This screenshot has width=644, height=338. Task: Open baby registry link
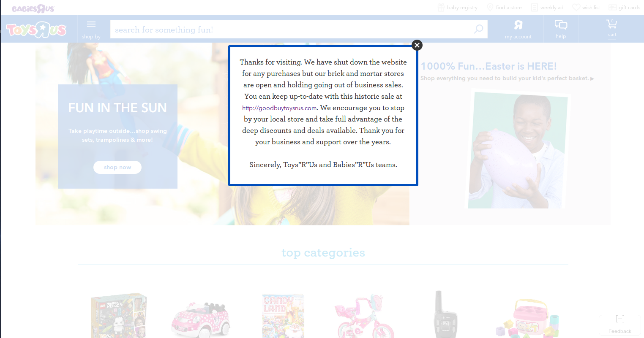click(458, 8)
